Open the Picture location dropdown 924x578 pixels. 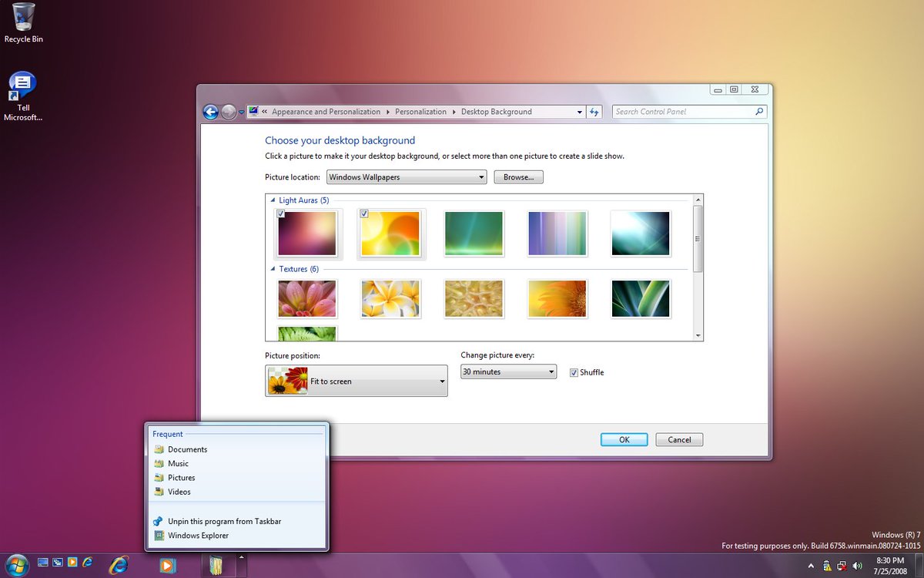[x=407, y=177]
